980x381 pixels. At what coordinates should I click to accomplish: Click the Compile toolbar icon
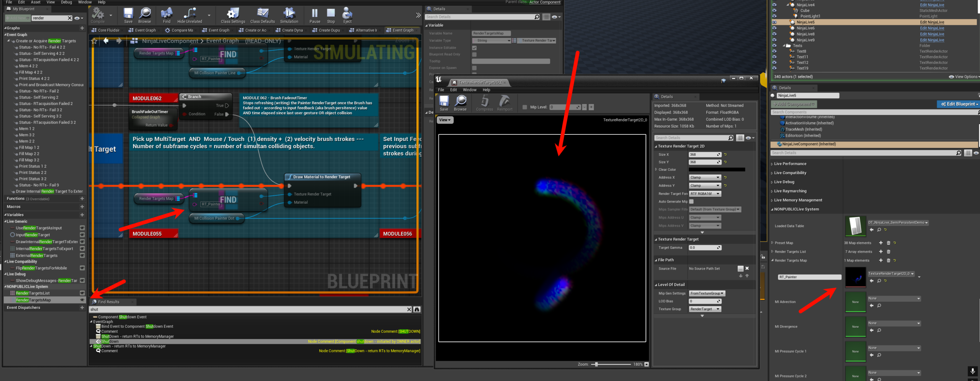pos(98,15)
